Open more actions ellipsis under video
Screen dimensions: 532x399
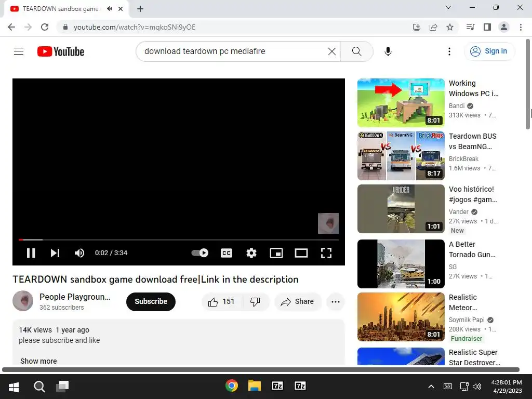click(x=336, y=302)
